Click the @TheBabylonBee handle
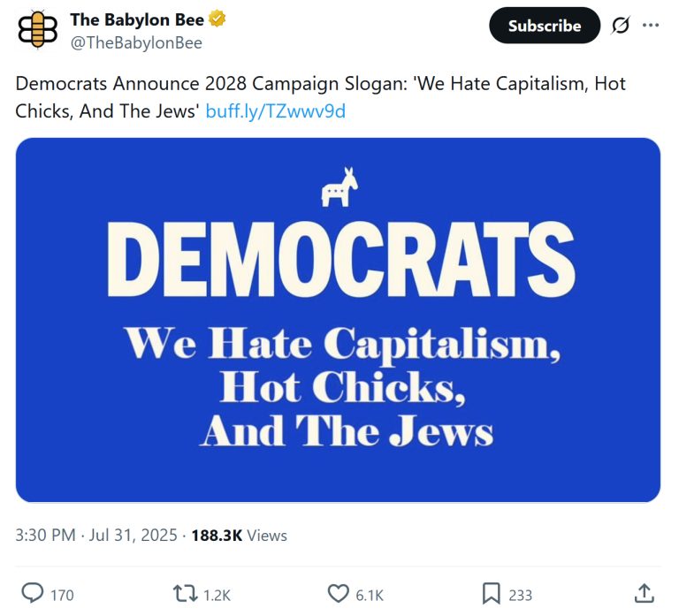679x616 pixels. click(136, 42)
